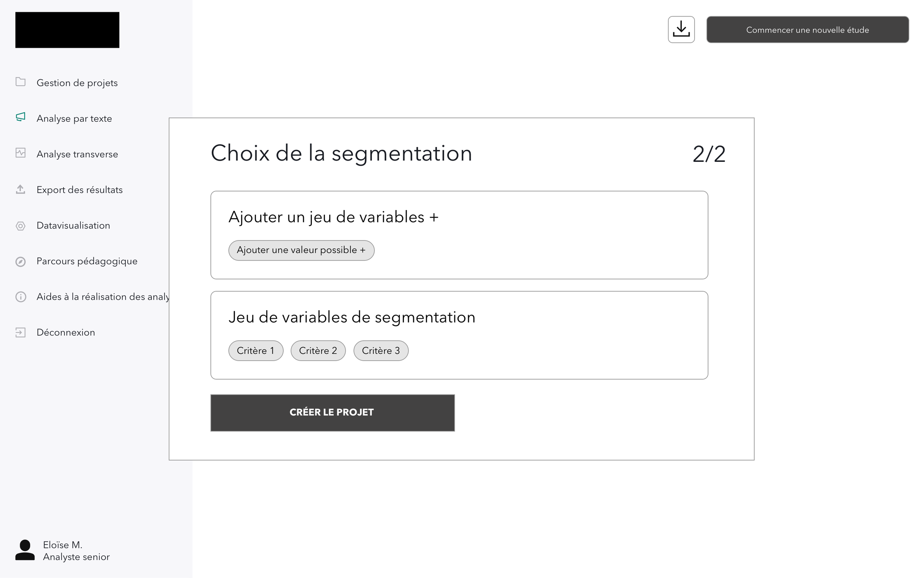Click the upload icon for Export des résultats
The width and height of the screenshot is (924, 578).
[x=20, y=189]
